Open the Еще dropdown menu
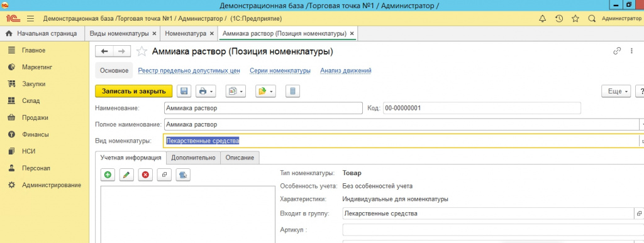644x243 pixels. (616, 91)
